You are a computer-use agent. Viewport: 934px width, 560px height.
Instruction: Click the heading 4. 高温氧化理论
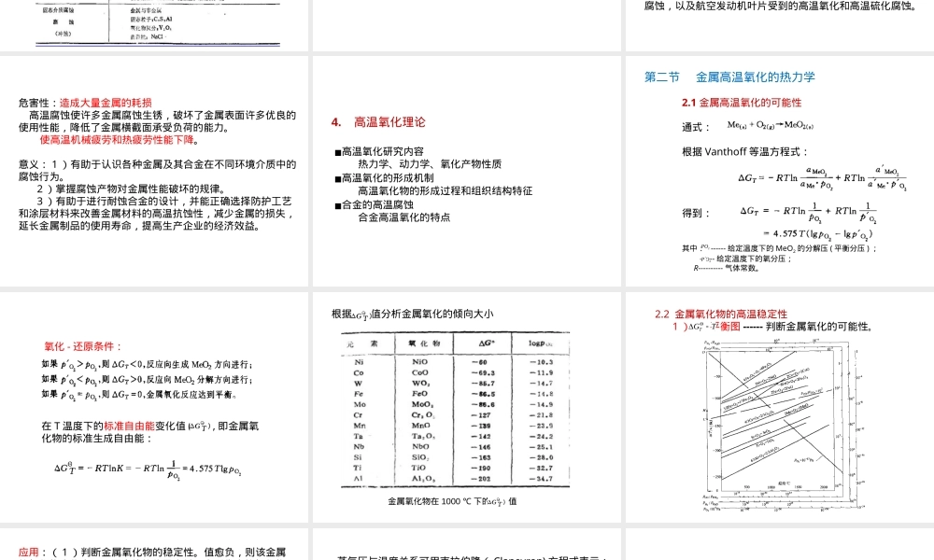tap(378, 122)
